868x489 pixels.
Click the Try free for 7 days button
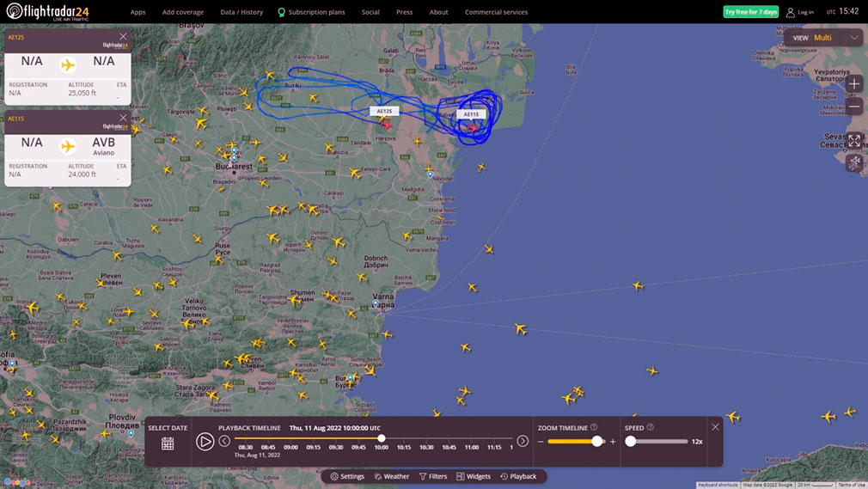point(750,12)
